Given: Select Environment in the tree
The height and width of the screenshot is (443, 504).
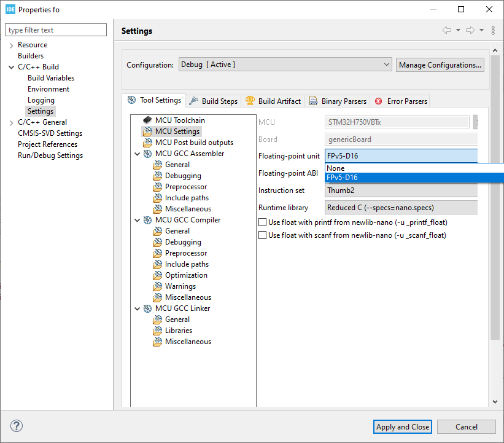Looking at the screenshot, I should click(48, 89).
